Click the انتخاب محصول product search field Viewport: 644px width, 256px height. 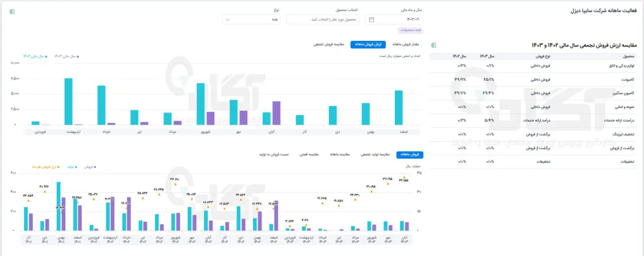(x=323, y=20)
